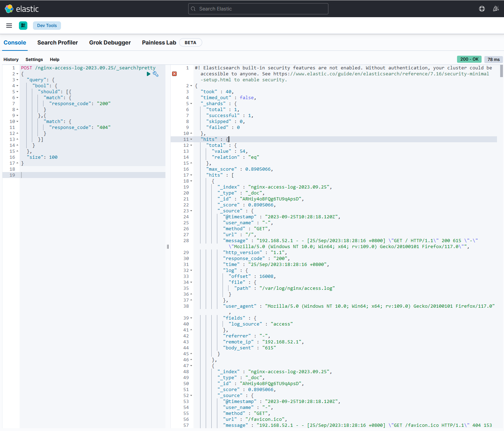Click the "log_source" : "access" line
The image size is (504, 431).
coord(261,324)
